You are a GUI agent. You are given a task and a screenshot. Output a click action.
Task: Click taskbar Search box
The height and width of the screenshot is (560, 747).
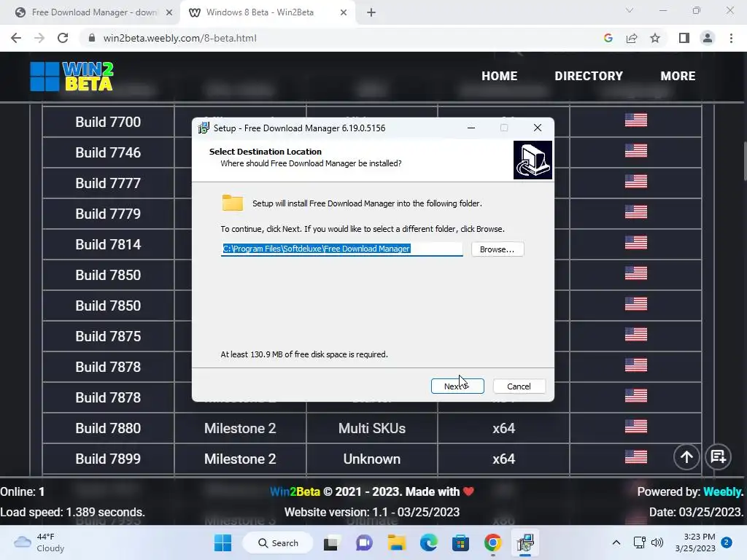coord(278,542)
